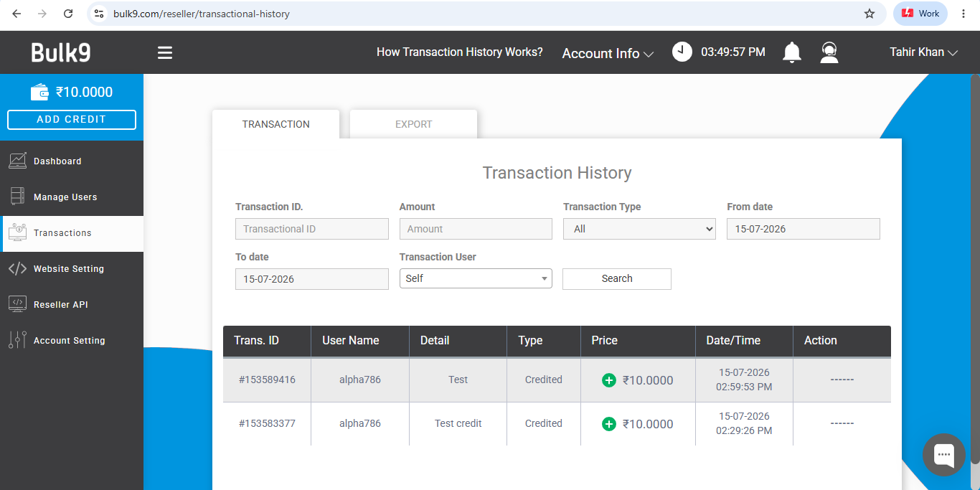
Task: Click green plus icon in the #153589416 row
Action: click(609, 380)
